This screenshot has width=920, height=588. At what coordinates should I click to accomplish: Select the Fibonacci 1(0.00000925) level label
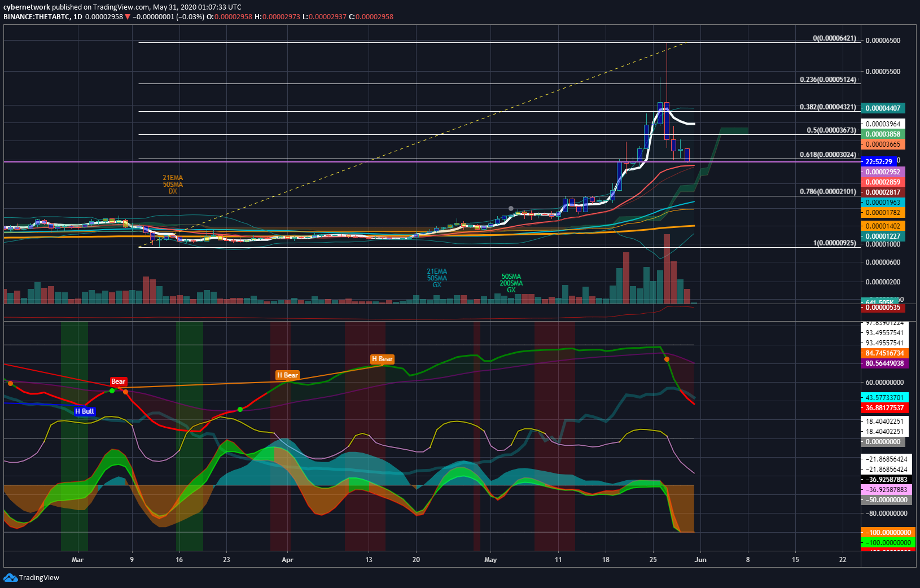[x=834, y=243]
